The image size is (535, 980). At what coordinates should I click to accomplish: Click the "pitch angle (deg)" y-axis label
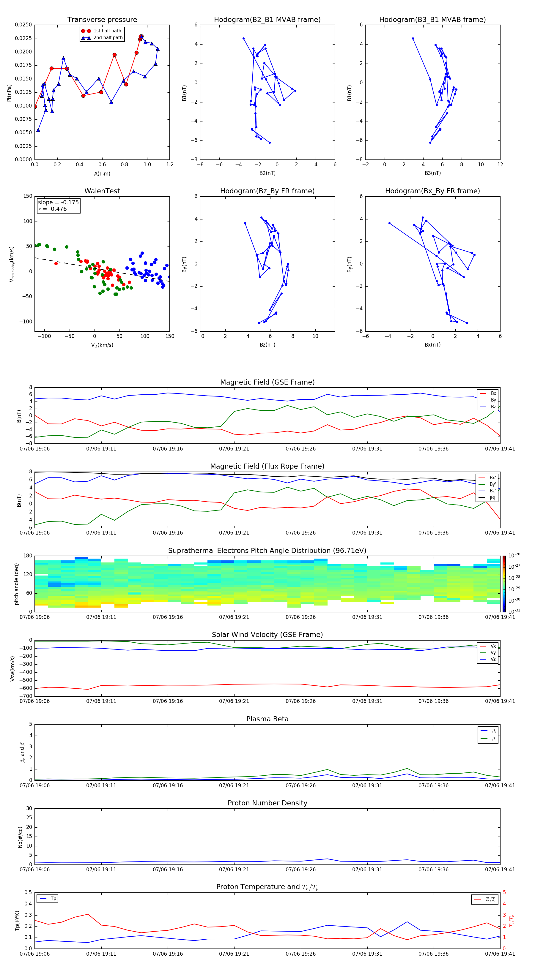click(x=16, y=584)
